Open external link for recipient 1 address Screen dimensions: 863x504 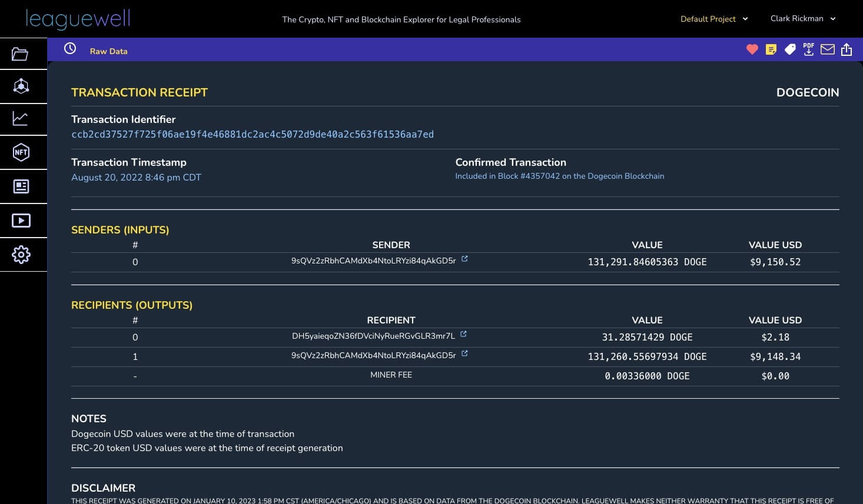coord(464,353)
